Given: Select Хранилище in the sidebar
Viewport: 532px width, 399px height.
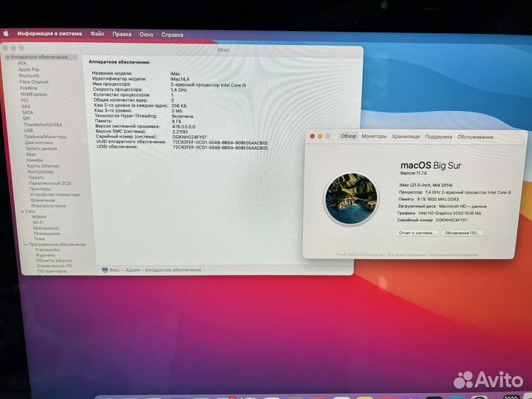Looking at the screenshot, I should (43, 200).
